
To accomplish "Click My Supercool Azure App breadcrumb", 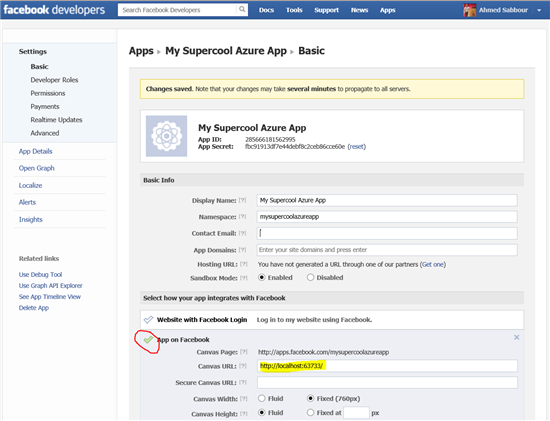I will click(x=226, y=51).
